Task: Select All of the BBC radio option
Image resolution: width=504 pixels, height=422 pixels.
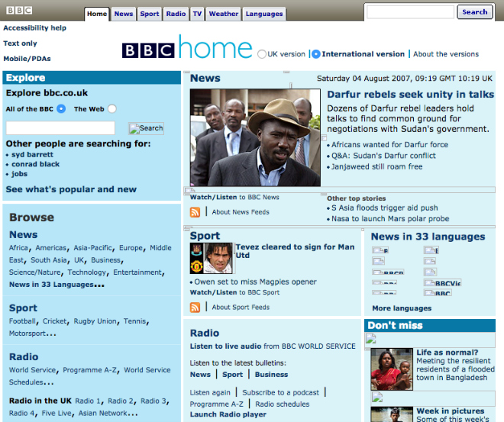Action: coord(61,109)
